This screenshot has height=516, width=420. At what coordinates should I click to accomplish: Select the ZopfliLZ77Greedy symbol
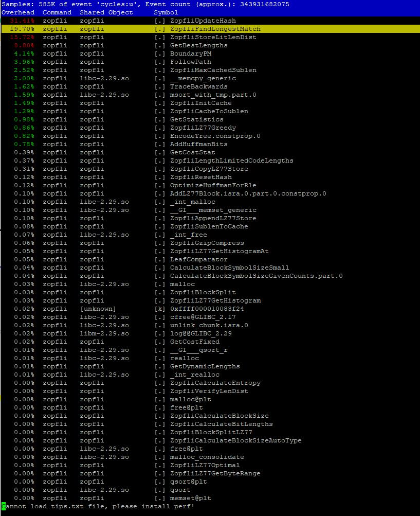pos(203,128)
